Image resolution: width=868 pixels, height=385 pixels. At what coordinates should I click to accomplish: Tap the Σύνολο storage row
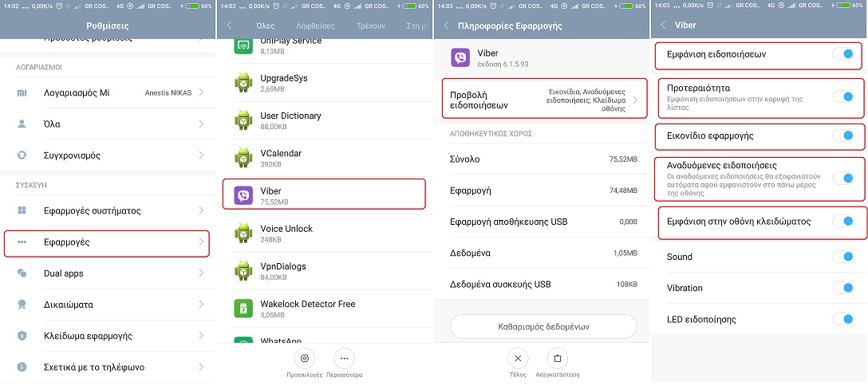tap(542, 159)
